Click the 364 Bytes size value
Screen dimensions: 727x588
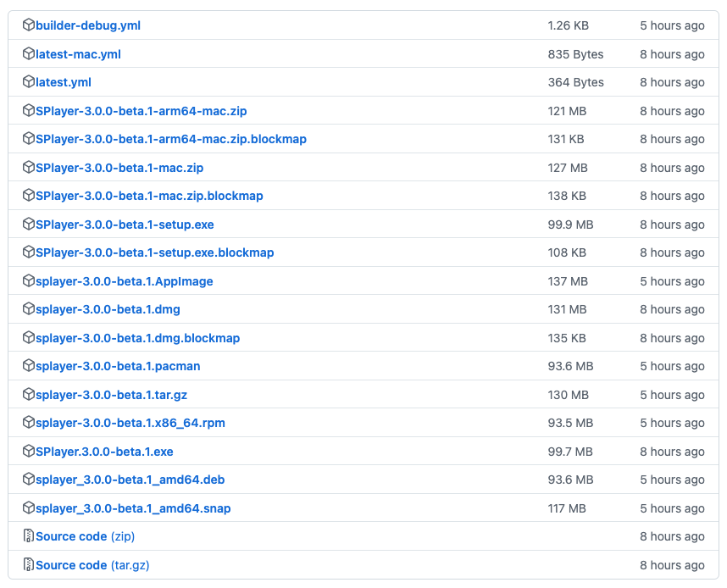pyautogui.click(x=576, y=82)
